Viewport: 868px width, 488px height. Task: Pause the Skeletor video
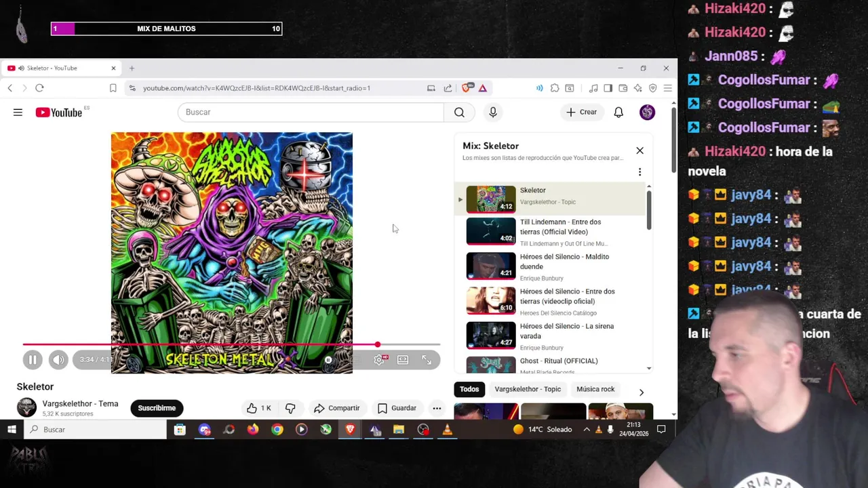(32, 360)
